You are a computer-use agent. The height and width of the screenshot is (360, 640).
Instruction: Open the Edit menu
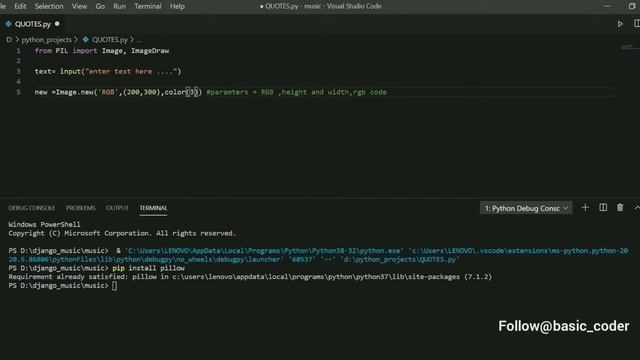pos(20,6)
